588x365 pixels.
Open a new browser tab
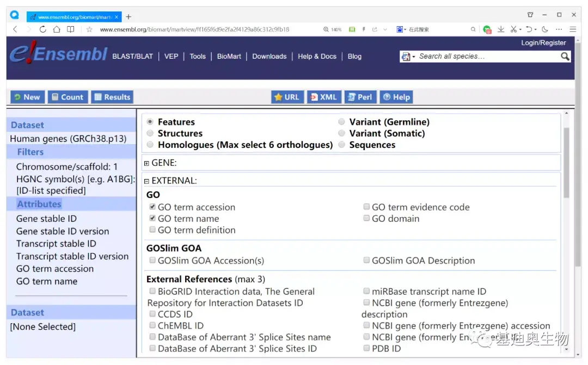click(128, 17)
